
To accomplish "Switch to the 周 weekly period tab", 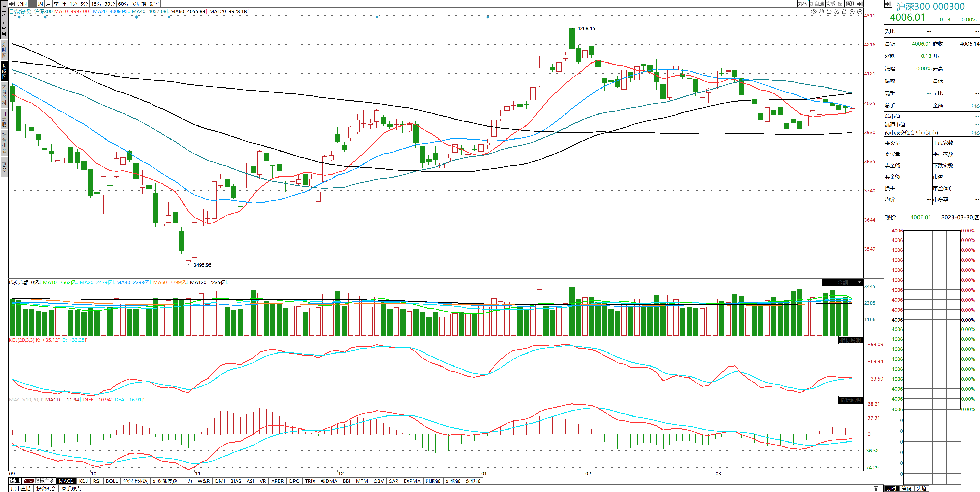I will pos(40,4).
